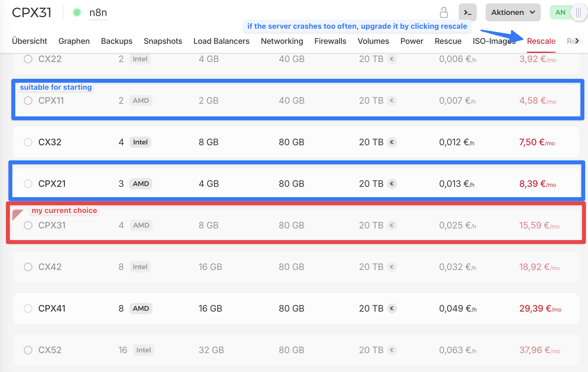Open the Aktionen dropdown menu
Screen dimensions: 588x372
click(x=513, y=12)
